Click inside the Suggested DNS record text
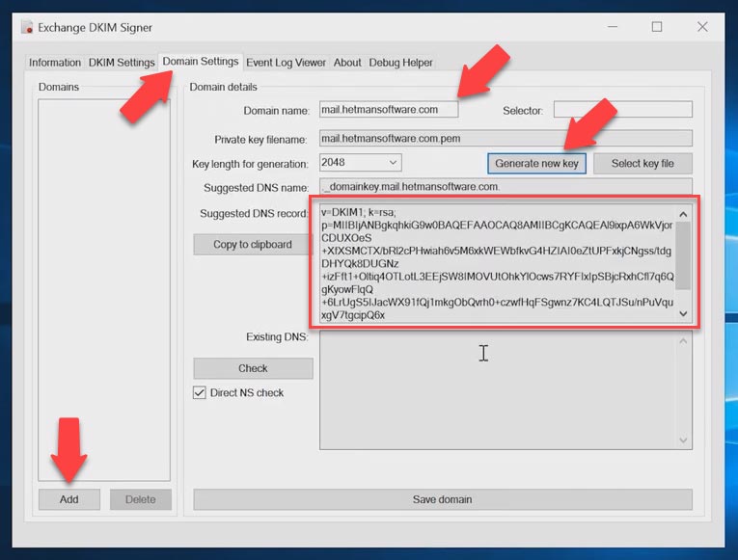Image resolution: width=738 pixels, height=560 pixels. pyautogui.click(x=497, y=264)
